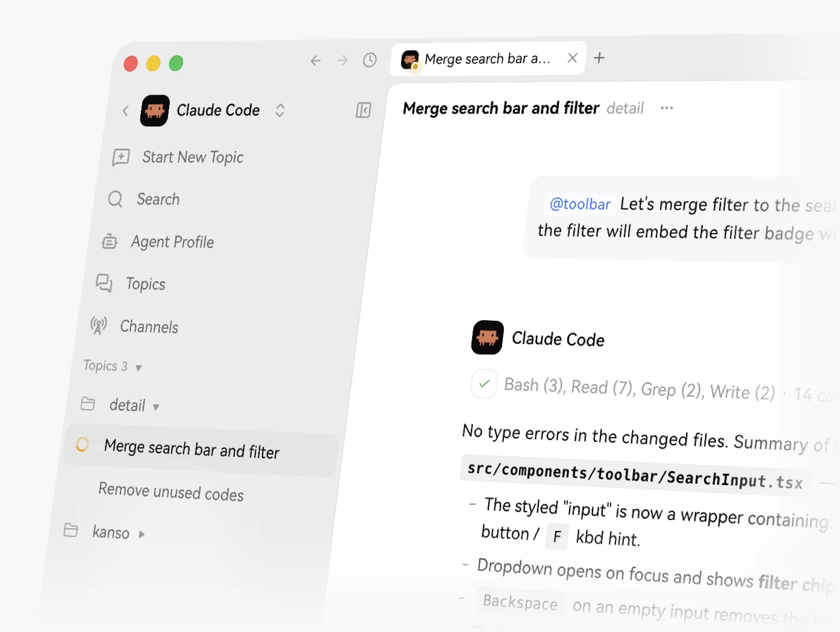This screenshot has width=840, height=632.
Task: Open the Topics menu item
Action: (x=146, y=284)
